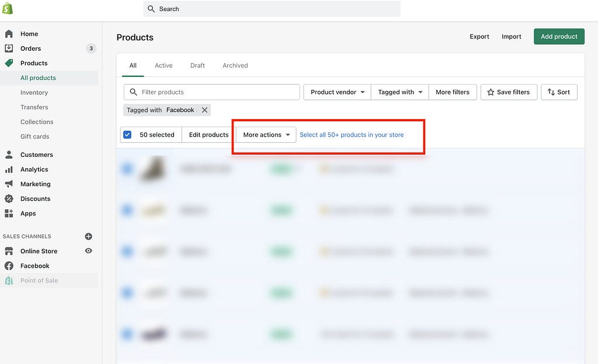Screen dimensions: 598x364
Task: Toggle the first blurred product row checkbox
Action: (x=127, y=169)
